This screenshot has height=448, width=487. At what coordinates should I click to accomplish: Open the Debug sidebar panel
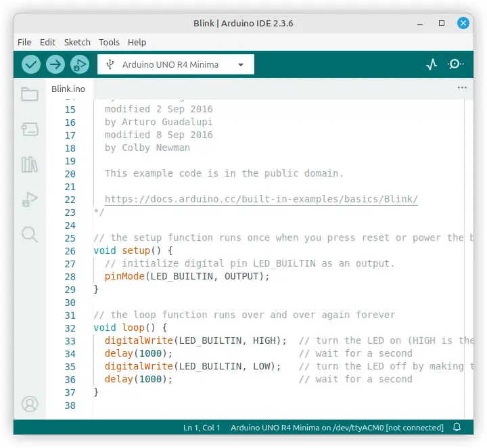(30, 200)
